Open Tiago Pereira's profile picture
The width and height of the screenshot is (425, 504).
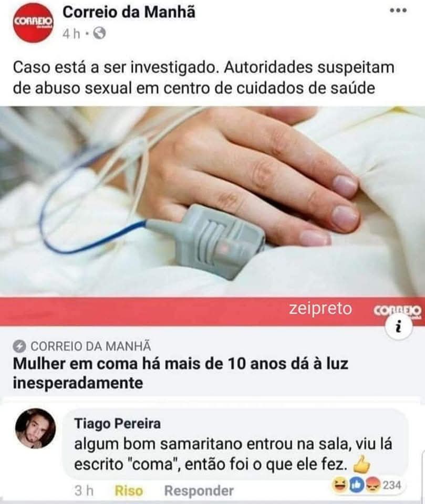point(35,428)
